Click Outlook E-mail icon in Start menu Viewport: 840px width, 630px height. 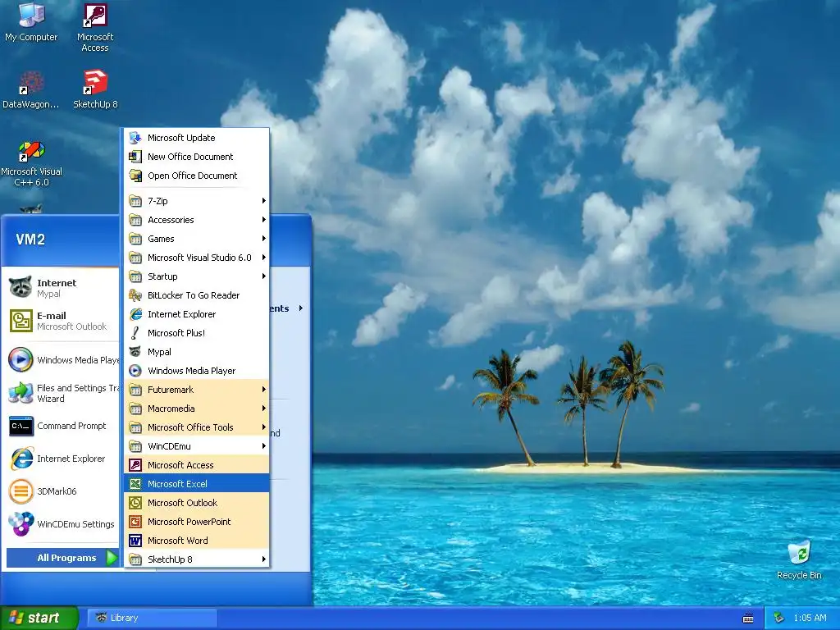click(x=21, y=321)
